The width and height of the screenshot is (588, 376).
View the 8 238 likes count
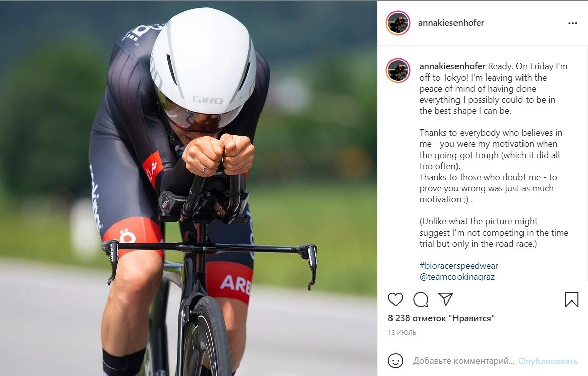pos(441,318)
